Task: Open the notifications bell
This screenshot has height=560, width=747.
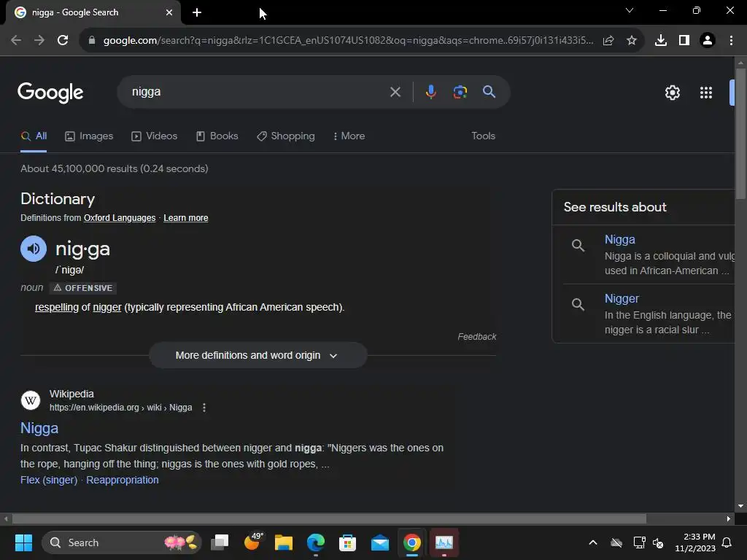Action: (x=727, y=542)
